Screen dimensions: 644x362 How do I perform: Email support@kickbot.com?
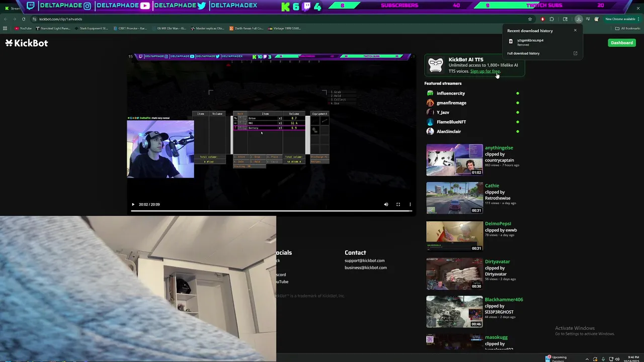[x=364, y=260]
